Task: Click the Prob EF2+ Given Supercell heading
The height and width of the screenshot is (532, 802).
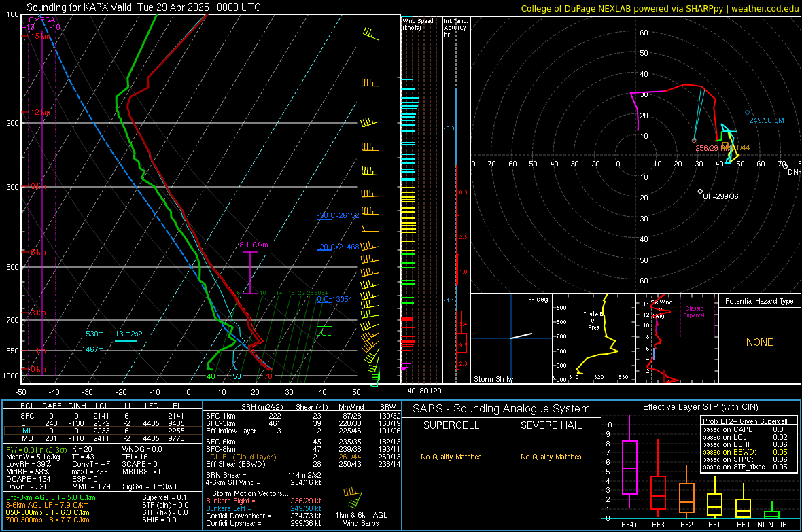Action: coord(745,421)
